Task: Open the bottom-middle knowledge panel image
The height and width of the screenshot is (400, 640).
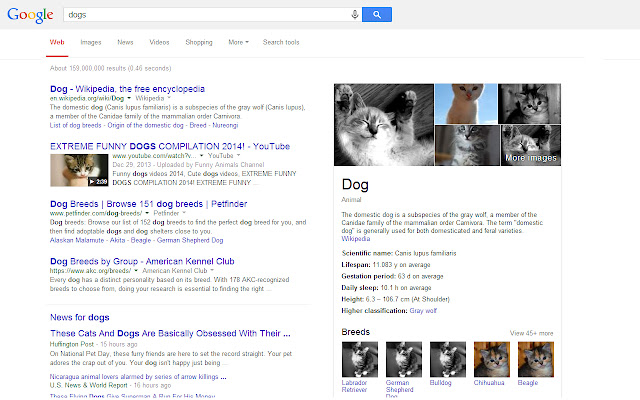Action: [x=467, y=145]
